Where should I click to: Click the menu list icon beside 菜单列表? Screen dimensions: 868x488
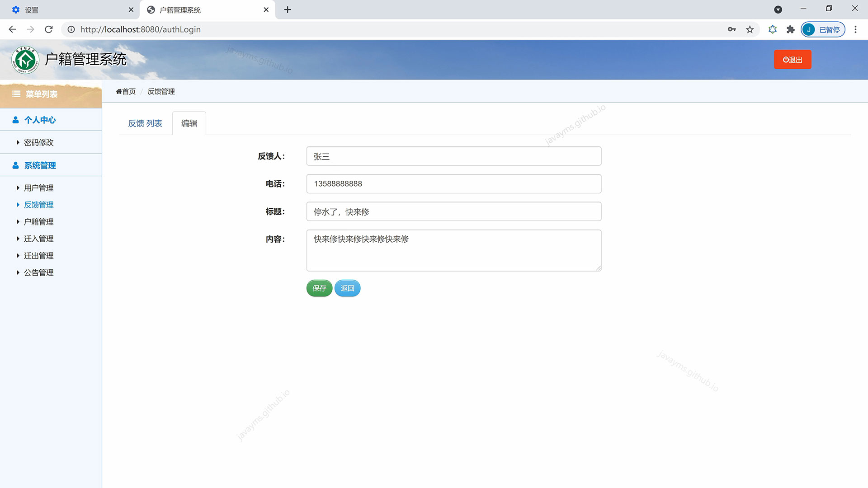[x=16, y=94]
